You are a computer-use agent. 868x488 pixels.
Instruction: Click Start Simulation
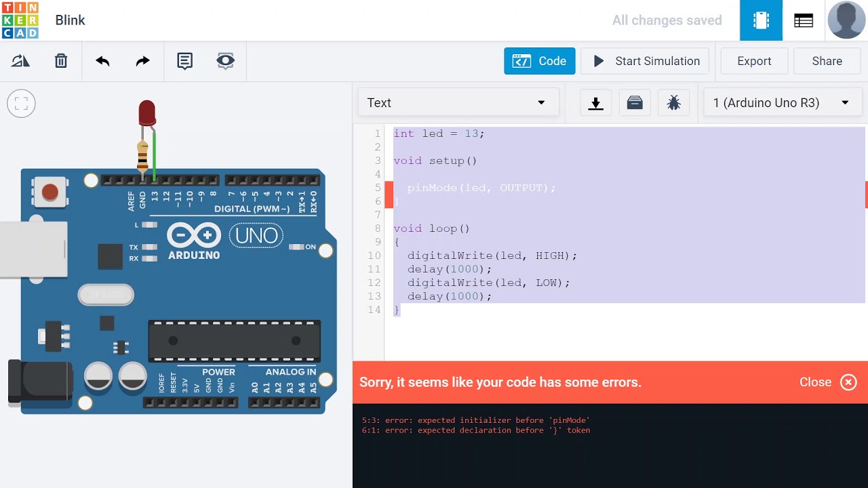coord(645,61)
